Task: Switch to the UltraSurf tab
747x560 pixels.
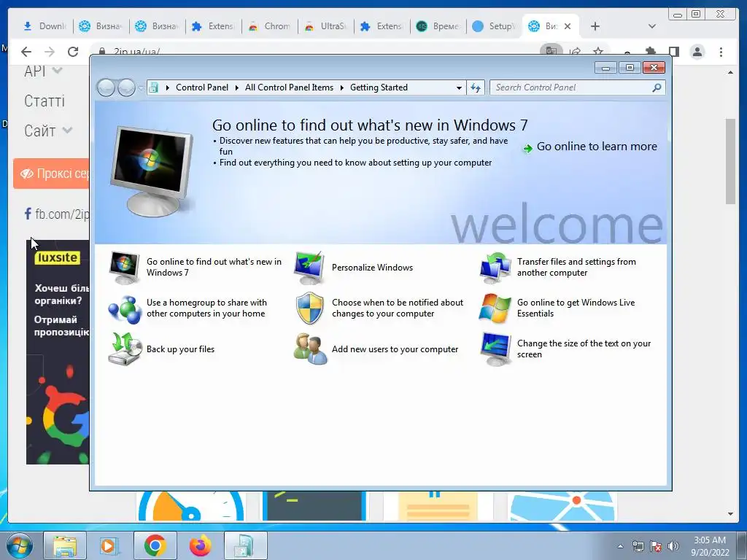Action: [x=326, y=26]
